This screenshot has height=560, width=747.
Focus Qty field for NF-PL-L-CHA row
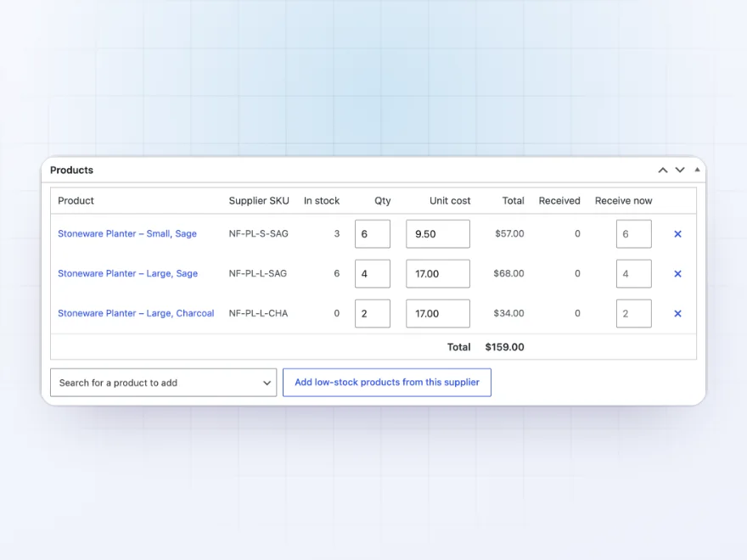[x=373, y=313]
